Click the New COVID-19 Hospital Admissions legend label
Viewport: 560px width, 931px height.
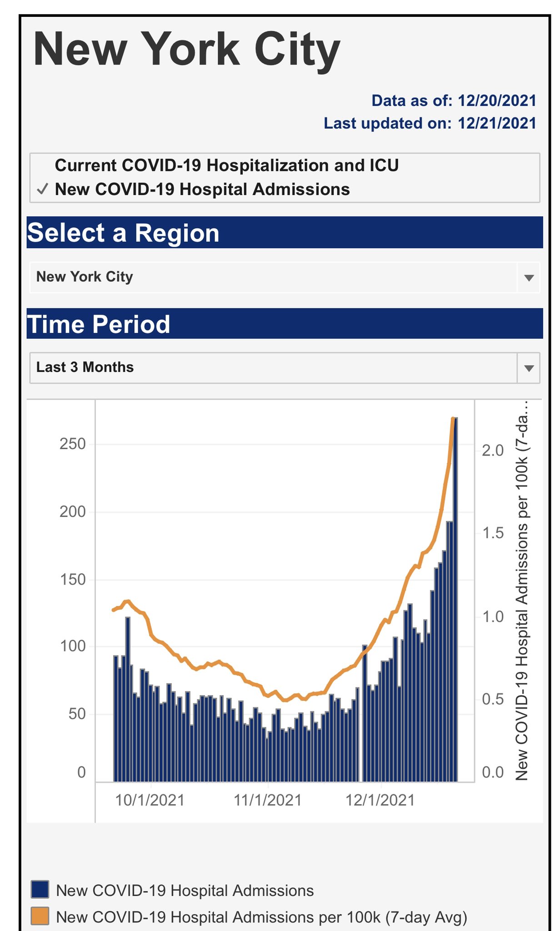point(185,890)
